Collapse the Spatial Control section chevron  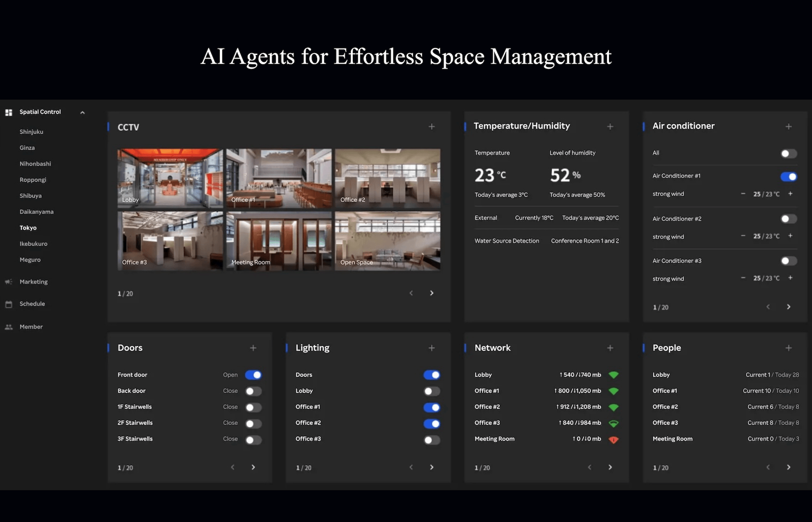coord(82,112)
